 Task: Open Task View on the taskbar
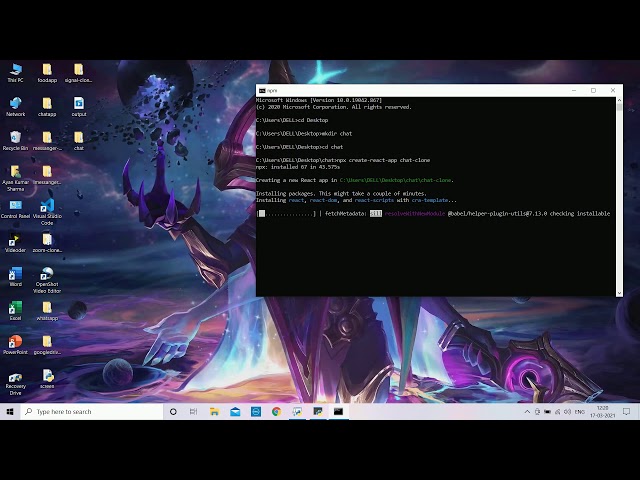click(x=193, y=411)
